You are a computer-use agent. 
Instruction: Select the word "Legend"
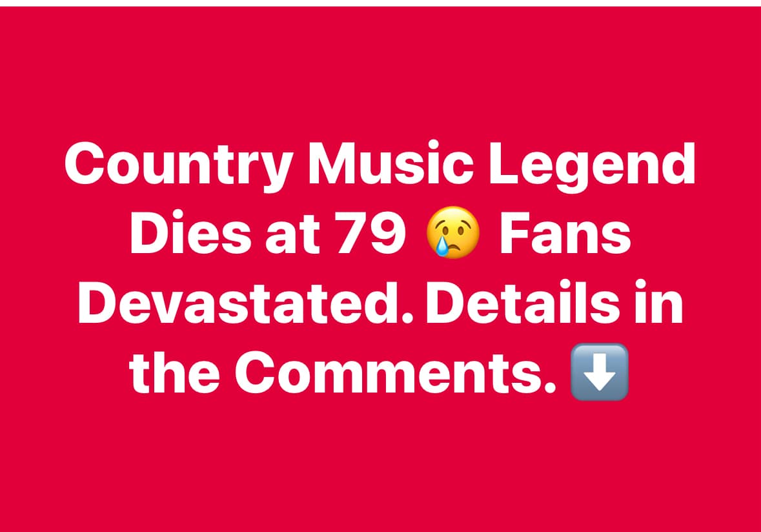coord(593,165)
